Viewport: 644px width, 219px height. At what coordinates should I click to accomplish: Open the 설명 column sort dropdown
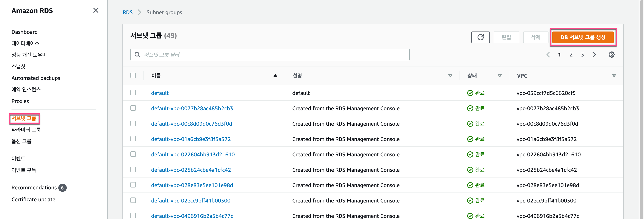tap(450, 75)
